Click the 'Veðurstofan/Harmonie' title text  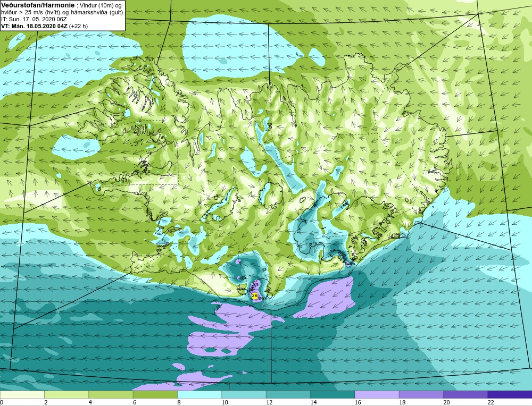click(x=37, y=5)
